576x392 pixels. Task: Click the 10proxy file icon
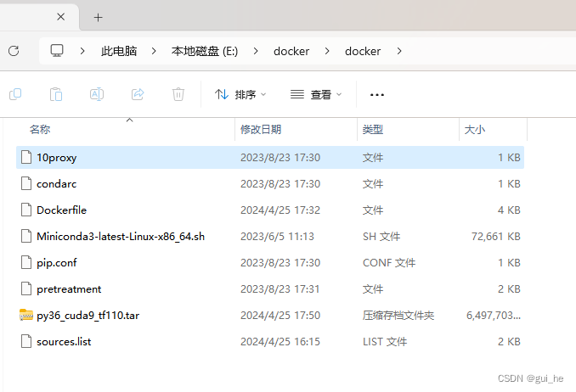[x=26, y=157]
